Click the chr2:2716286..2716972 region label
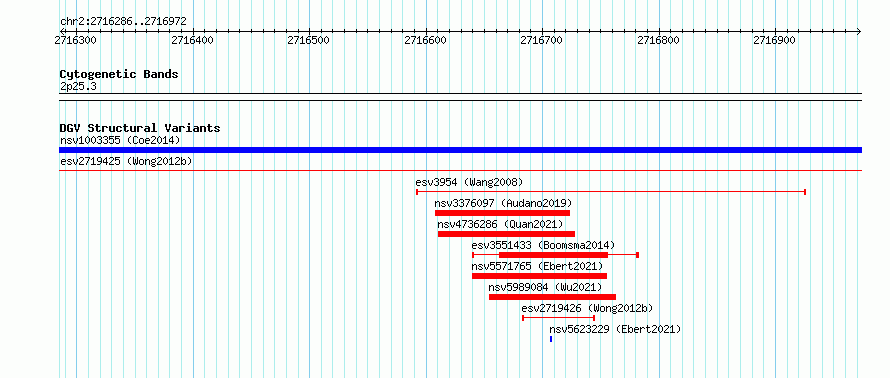Viewport: 890px width, 378px height. [123, 22]
